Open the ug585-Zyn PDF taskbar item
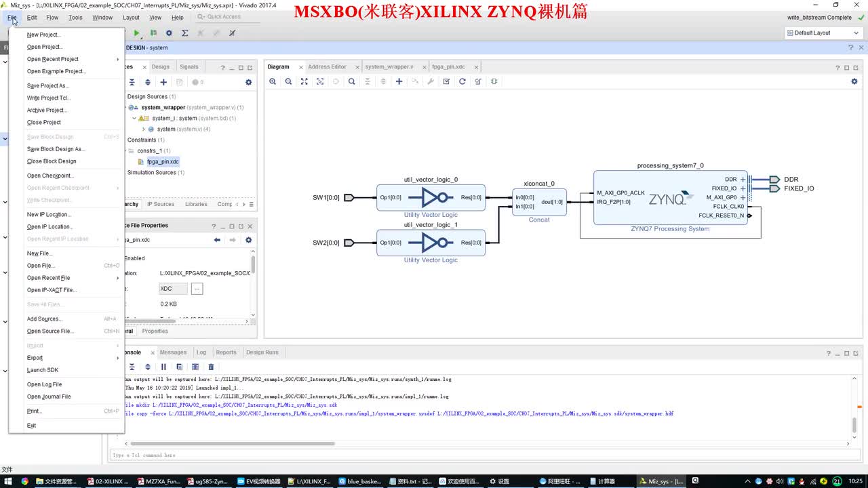The image size is (868, 488). click(x=206, y=481)
